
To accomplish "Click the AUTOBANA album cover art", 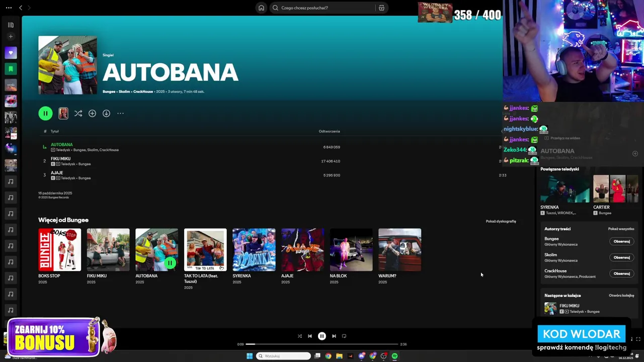I will tap(67, 65).
